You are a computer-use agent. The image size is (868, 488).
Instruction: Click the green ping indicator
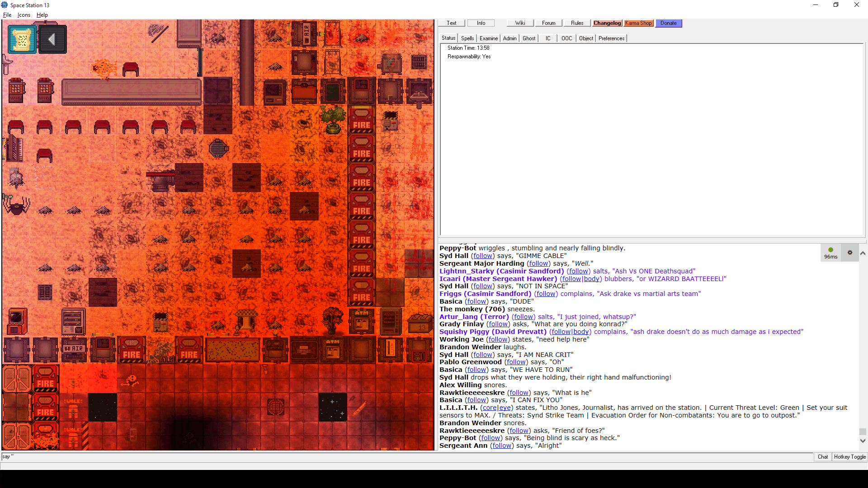click(830, 250)
